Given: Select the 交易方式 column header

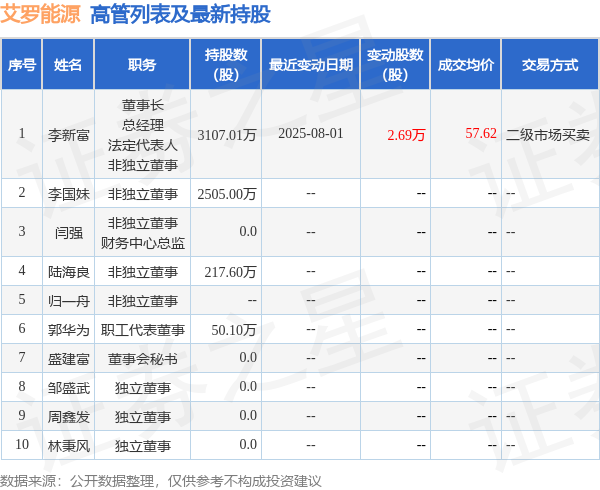Looking at the screenshot, I should [550, 65].
